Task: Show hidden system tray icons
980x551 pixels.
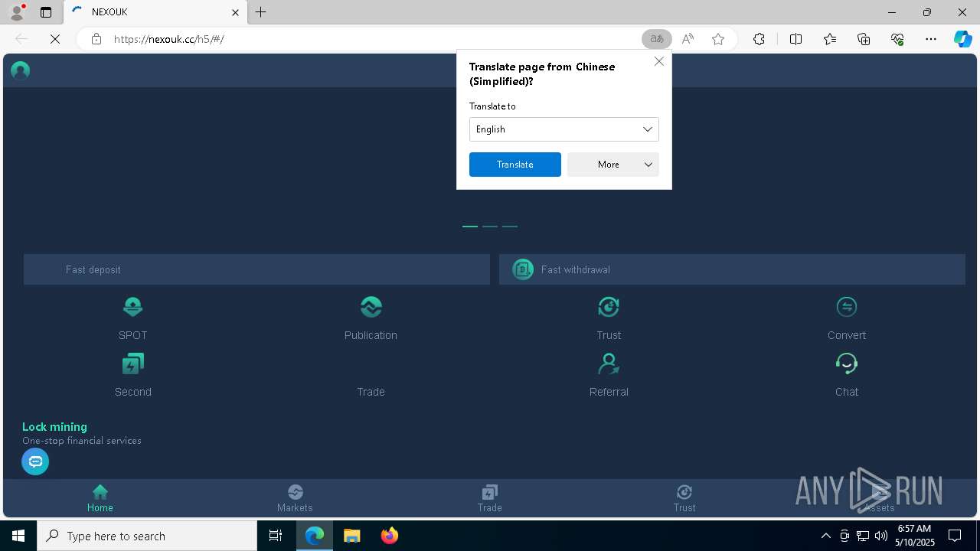Action: pos(825,536)
